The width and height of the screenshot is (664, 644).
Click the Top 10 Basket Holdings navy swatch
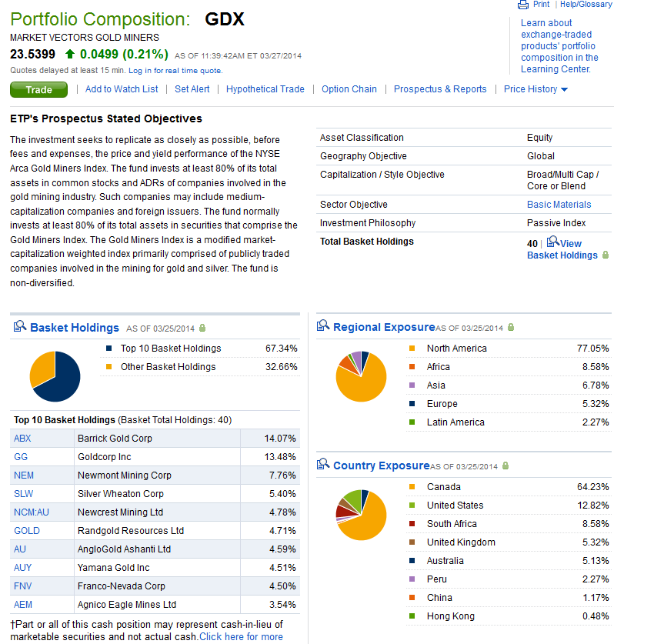(x=108, y=348)
